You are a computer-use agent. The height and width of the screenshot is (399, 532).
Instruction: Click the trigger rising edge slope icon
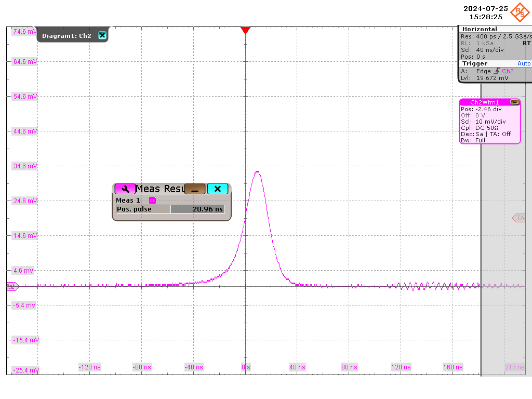pyautogui.click(x=497, y=71)
